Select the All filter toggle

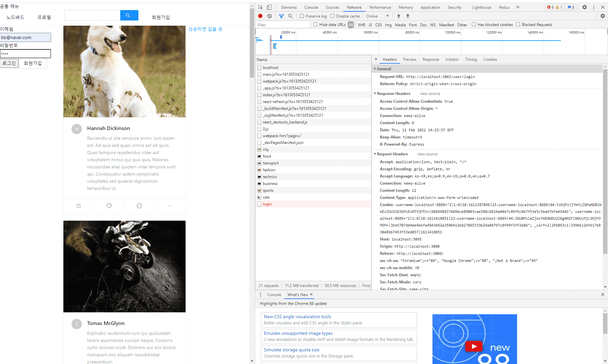tap(351, 25)
